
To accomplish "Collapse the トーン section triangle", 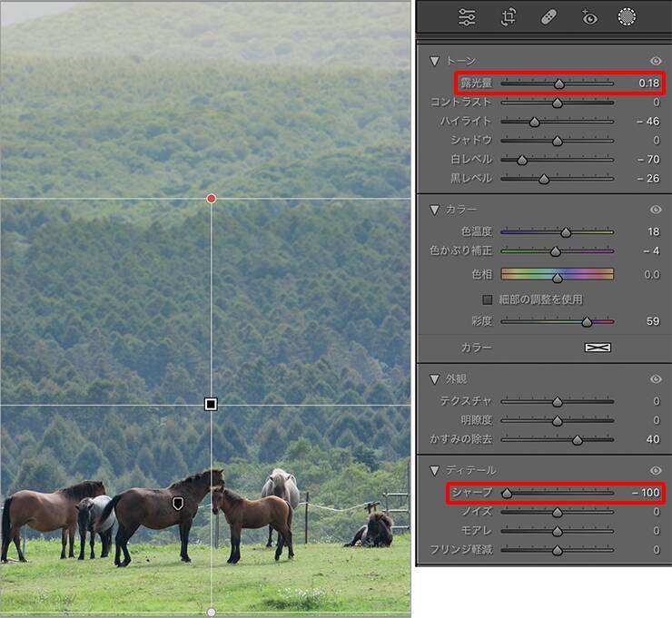I will click(x=435, y=61).
